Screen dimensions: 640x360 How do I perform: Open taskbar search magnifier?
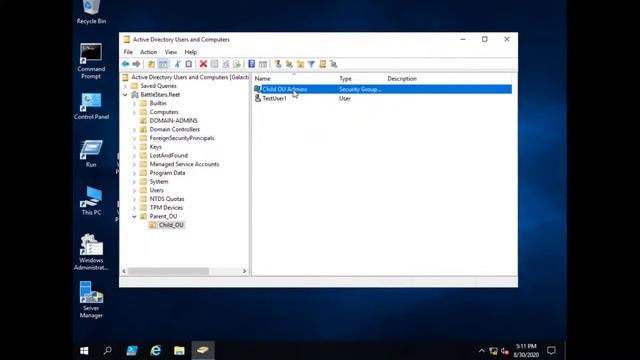pos(108,351)
